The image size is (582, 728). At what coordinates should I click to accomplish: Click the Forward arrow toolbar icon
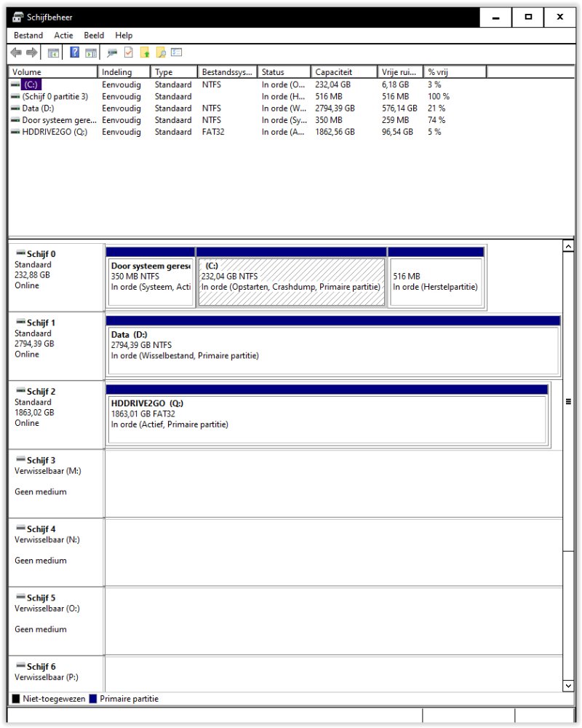tap(31, 52)
